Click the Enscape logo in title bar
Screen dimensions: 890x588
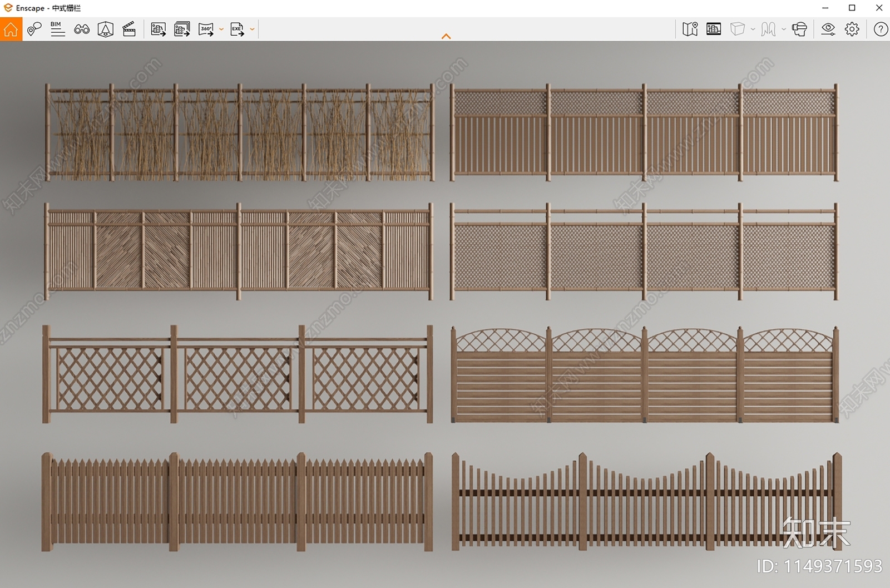point(8,8)
